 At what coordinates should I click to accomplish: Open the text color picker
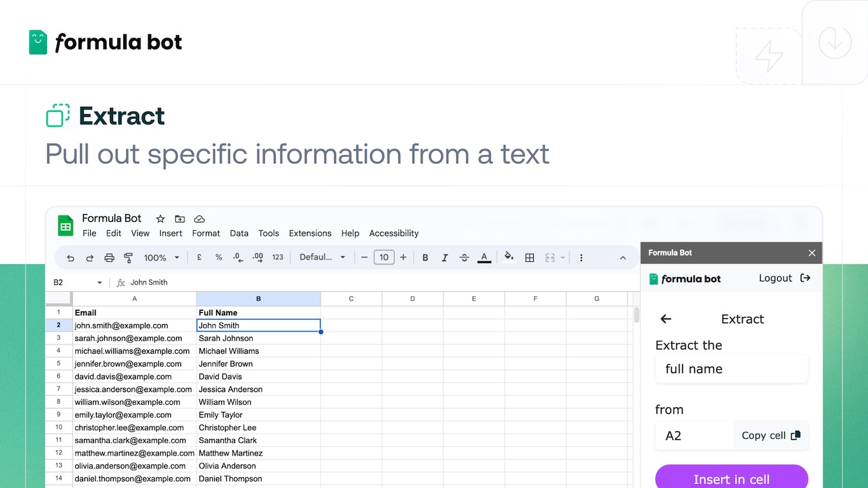click(484, 257)
